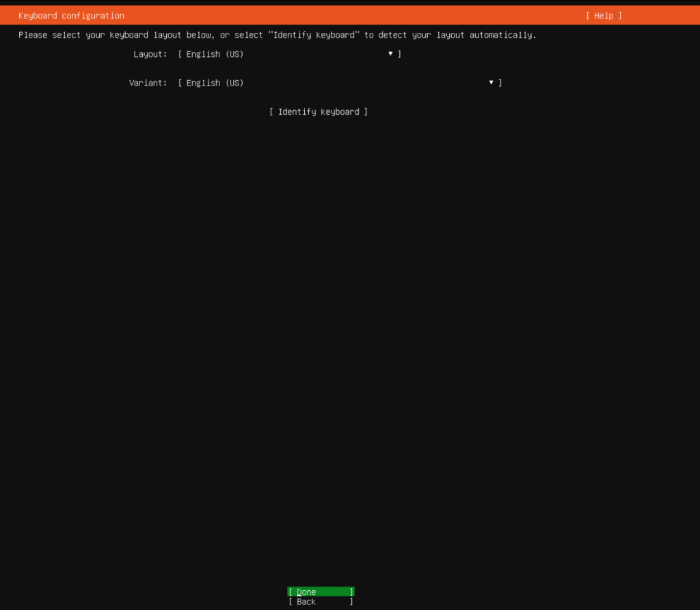Click the closing bracket of the Done button
The image size is (700, 610).
tap(351, 592)
